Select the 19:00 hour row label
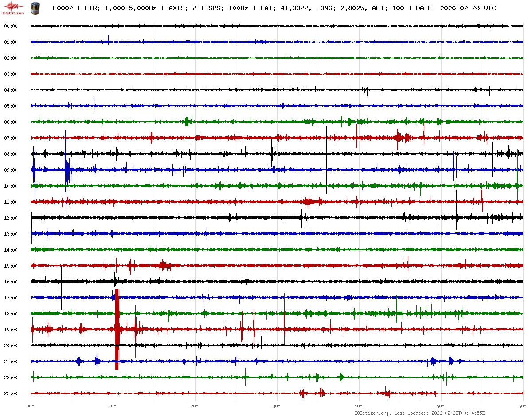Image resolution: width=532 pixels, height=417 pixels. pos(11,330)
